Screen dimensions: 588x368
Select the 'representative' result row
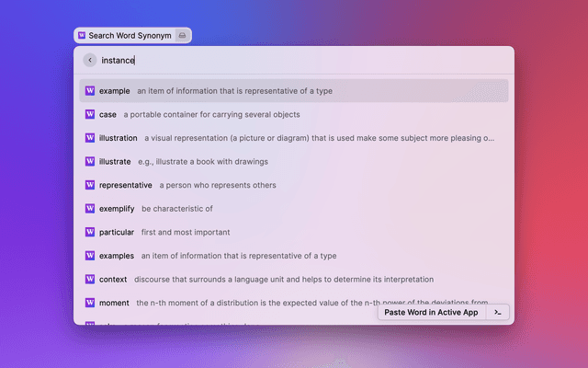pos(294,185)
